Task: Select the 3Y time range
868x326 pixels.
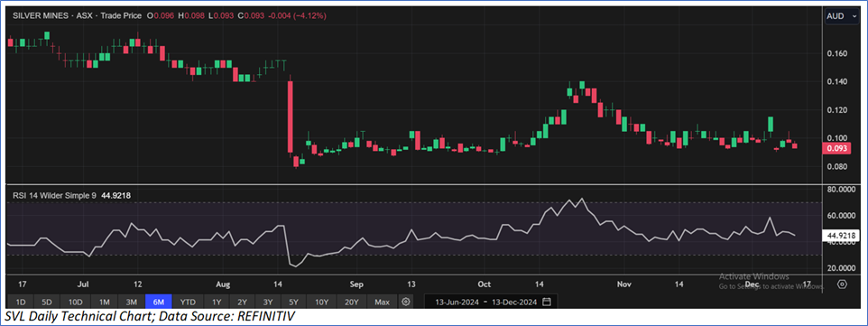Action: [x=268, y=303]
